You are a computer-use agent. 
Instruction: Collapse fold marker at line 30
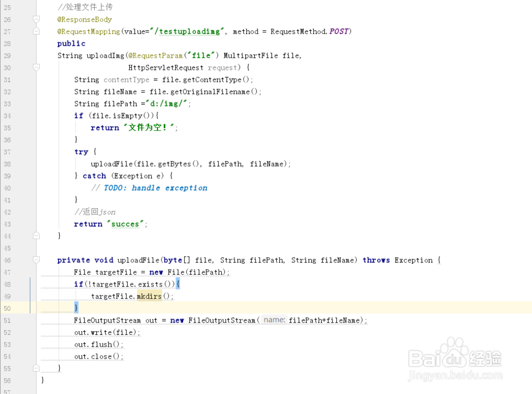click(x=36, y=67)
